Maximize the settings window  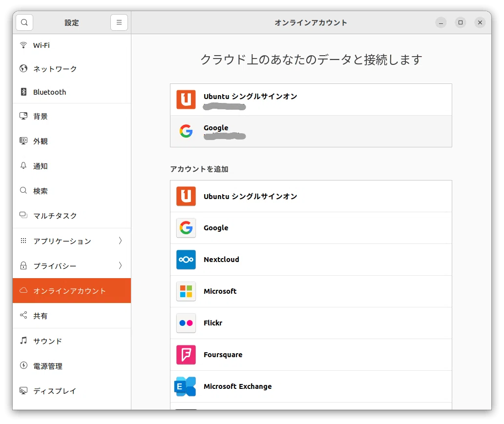pos(460,22)
